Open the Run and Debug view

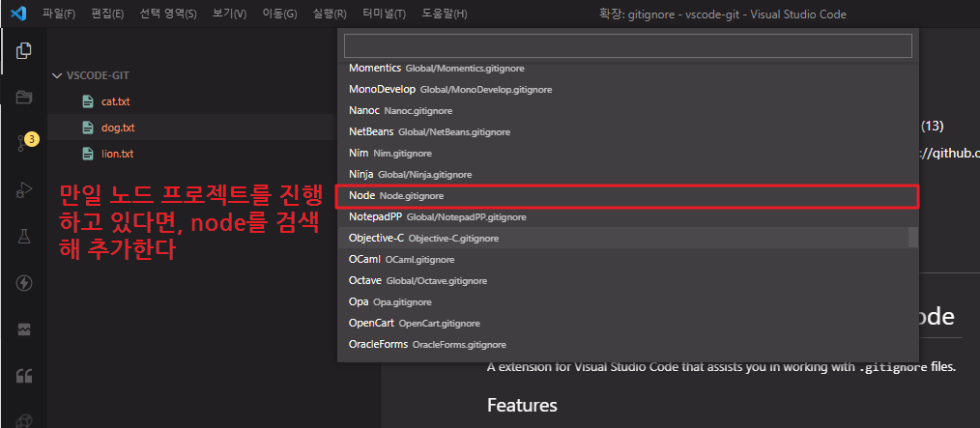pos(24,189)
